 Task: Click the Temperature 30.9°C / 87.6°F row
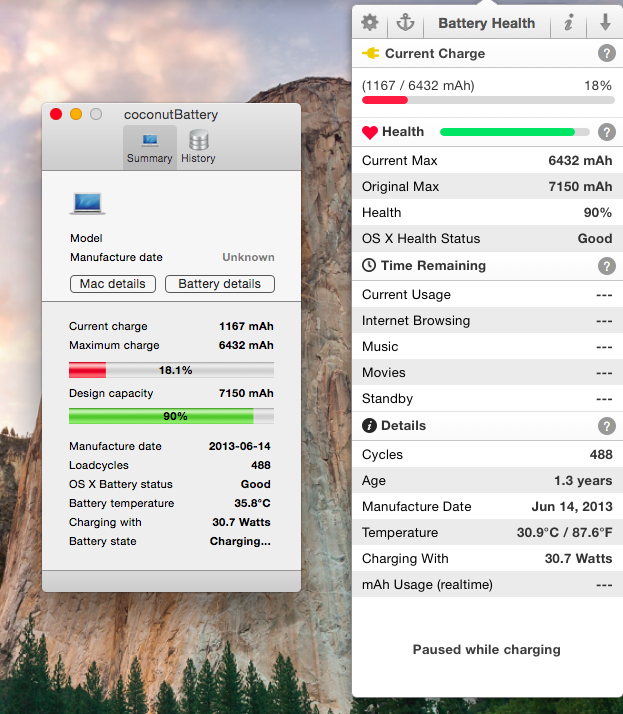point(487,532)
